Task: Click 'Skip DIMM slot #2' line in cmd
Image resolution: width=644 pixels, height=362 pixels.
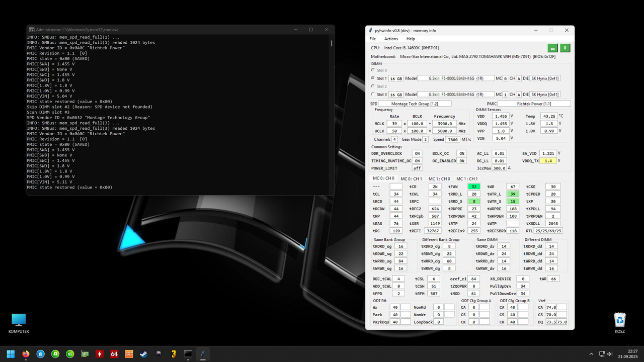Action: tap(90, 107)
